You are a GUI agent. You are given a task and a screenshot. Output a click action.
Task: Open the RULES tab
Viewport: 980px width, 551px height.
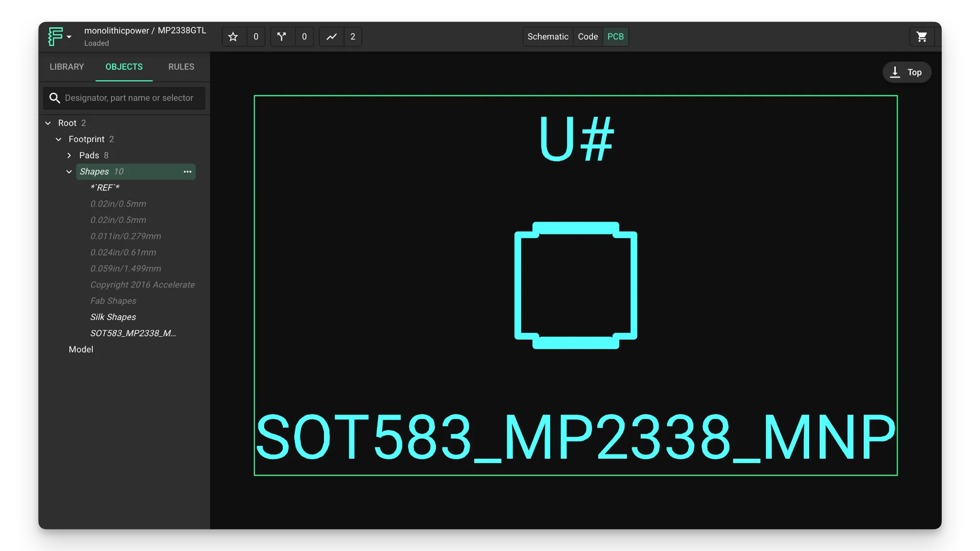pos(180,67)
